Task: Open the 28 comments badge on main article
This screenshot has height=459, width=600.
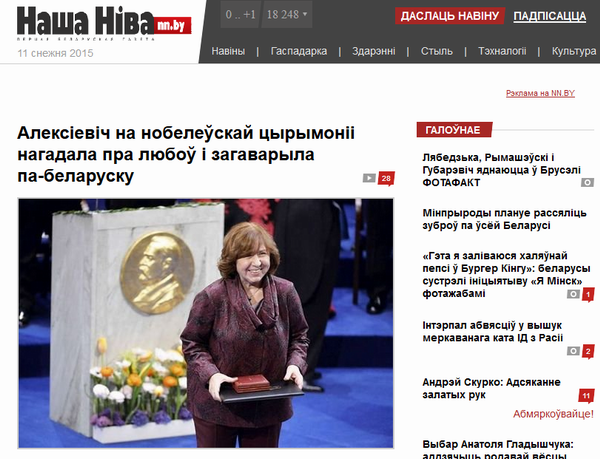Action: [386, 179]
